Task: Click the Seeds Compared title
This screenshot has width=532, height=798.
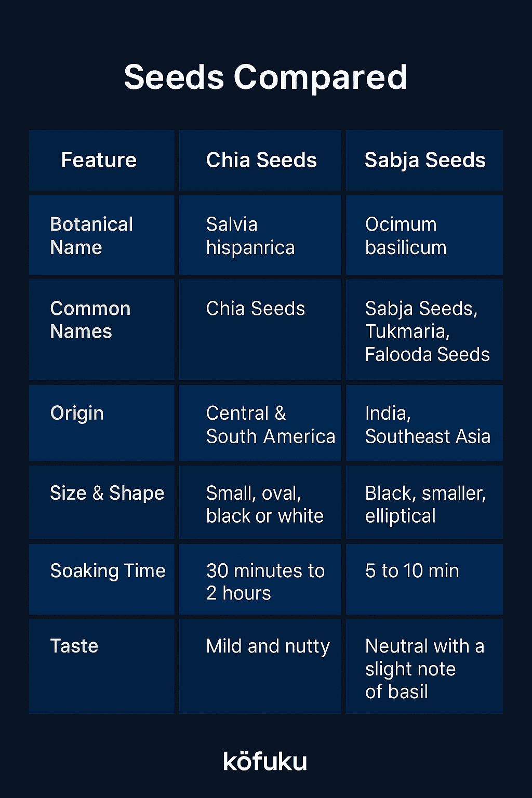Action: 265,77
